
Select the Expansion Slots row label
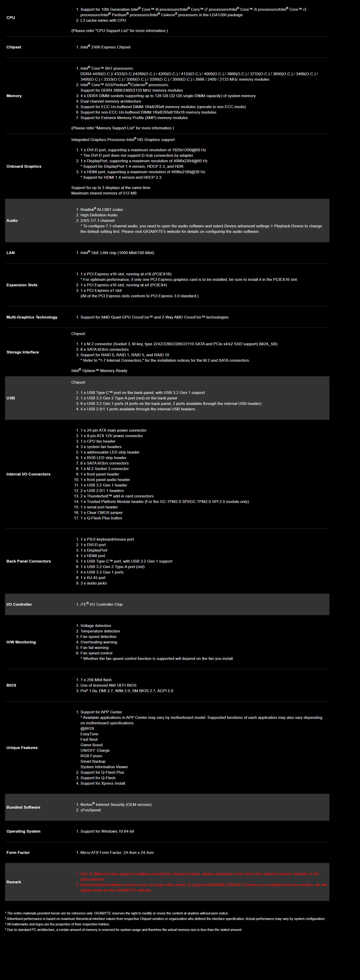tap(22, 285)
